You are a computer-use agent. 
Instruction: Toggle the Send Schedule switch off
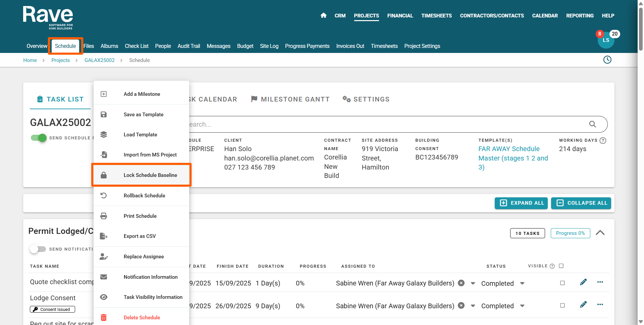pos(39,138)
